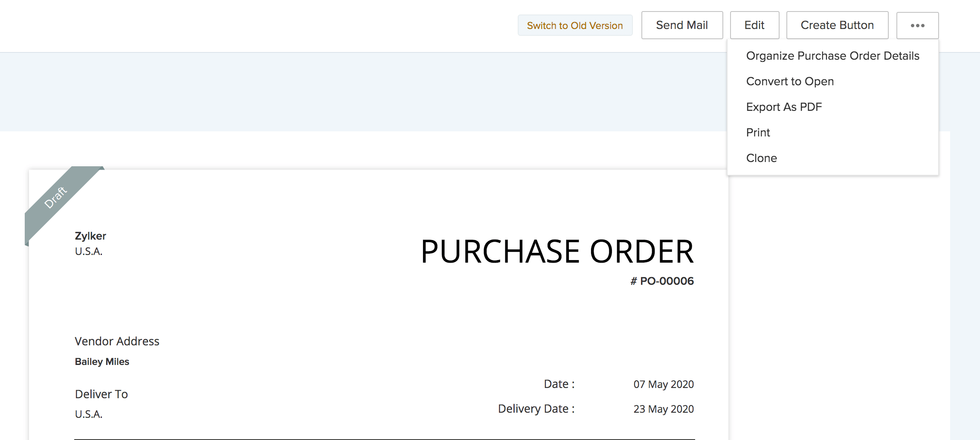Image resolution: width=980 pixels, height=440 pixels.
Task: Click the Create Button option
Action: (x=837, y=25)
